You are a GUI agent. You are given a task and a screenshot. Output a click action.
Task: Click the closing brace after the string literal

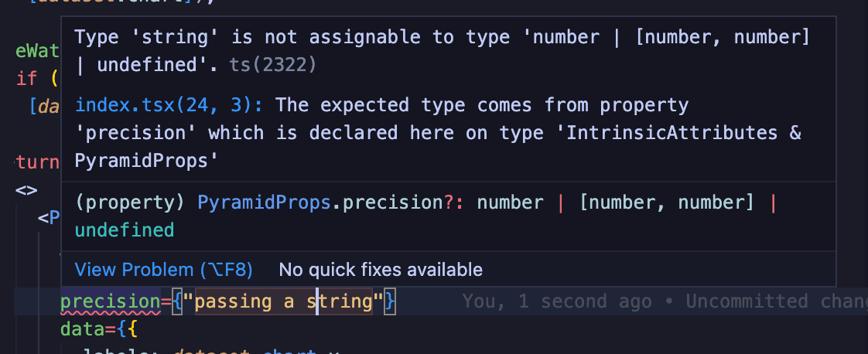coord(391,301)
